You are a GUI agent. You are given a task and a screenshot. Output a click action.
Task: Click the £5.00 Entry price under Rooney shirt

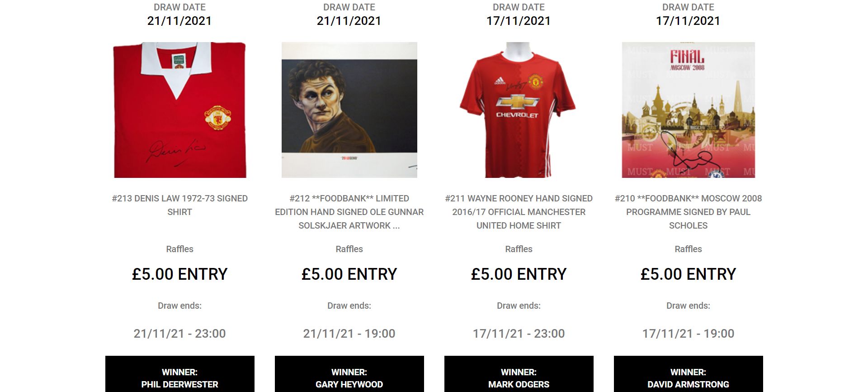point(519,274)
